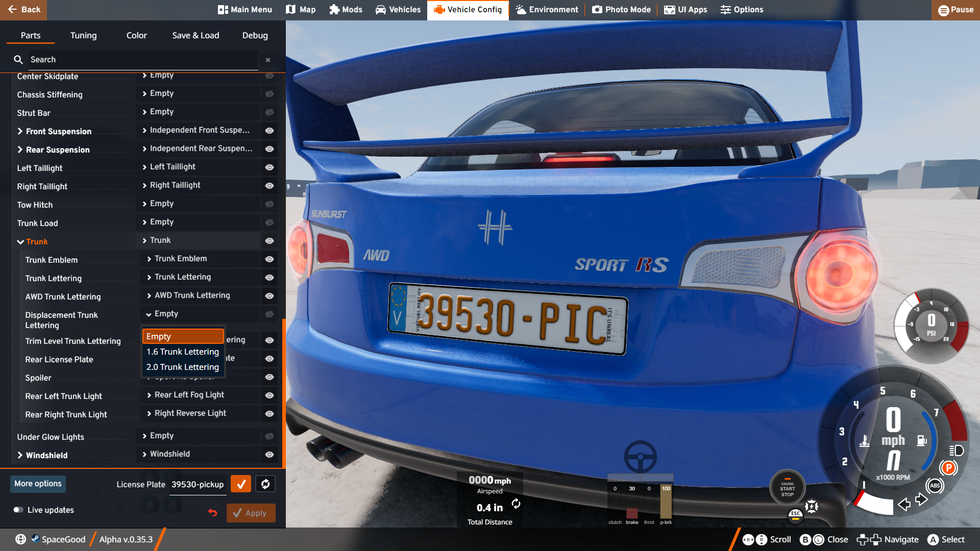980x551 pixels.
Task: Click the undo arrow icon
Action: pyautogui.click(x=213, y=513)
